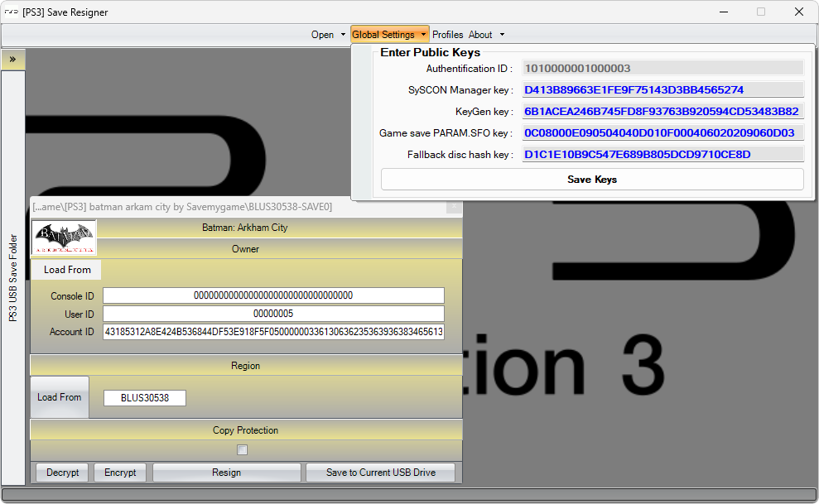Click the BLUS30538 region code field
The image size is (819, 504).
click(145, 398)
